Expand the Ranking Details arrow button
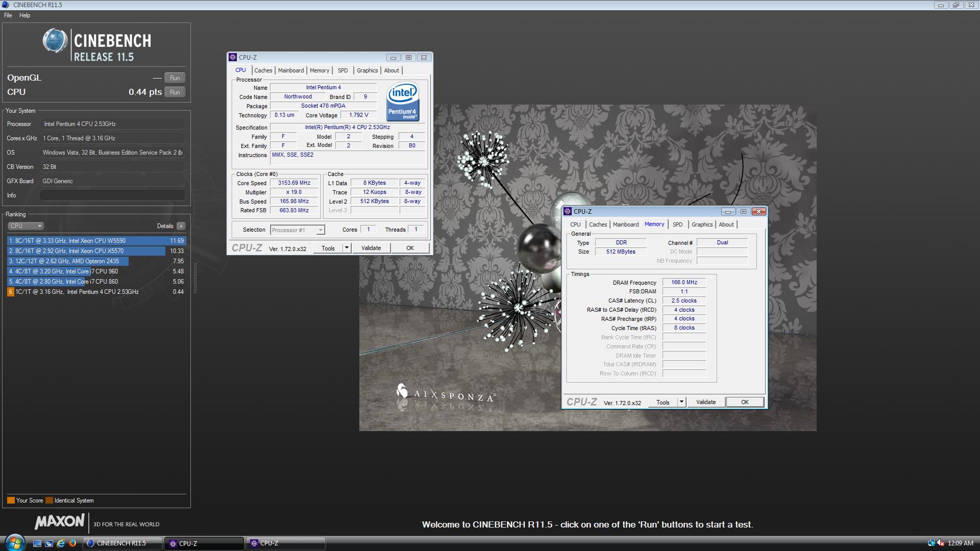Screen dimensions: 980x551 click(x=181, y=226)
